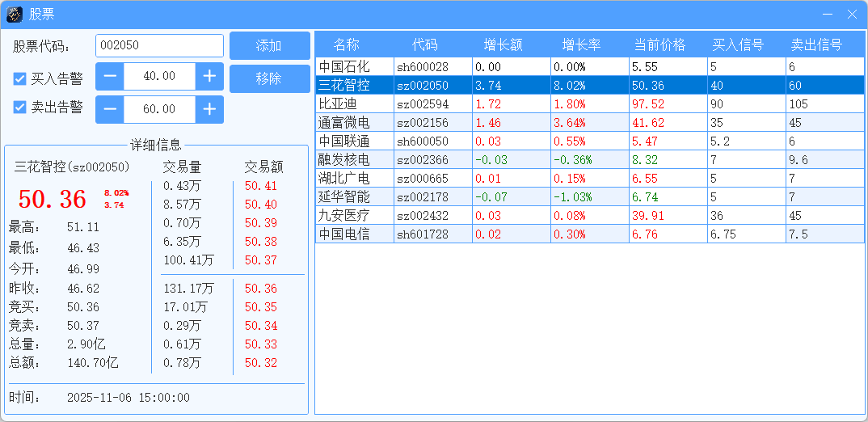Viewport: 868px width, 422px height.
Task: Select the 湖北广电 row
Action: (x=590, y=178)
